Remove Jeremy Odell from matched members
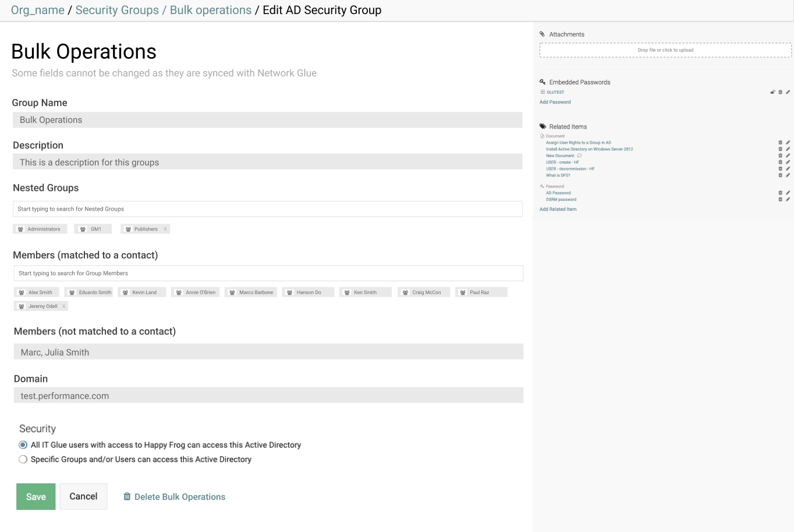 (x=64, y=306)
